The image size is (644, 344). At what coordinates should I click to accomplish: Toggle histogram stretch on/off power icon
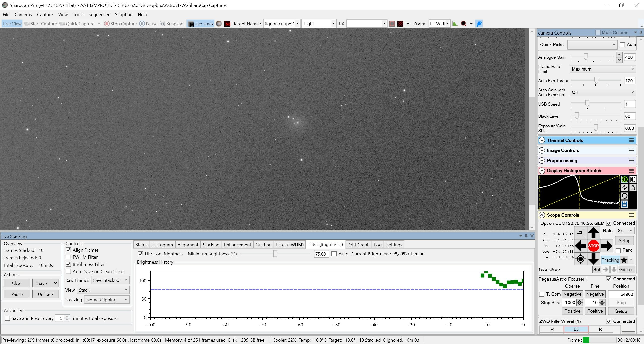tap(624, 179)
